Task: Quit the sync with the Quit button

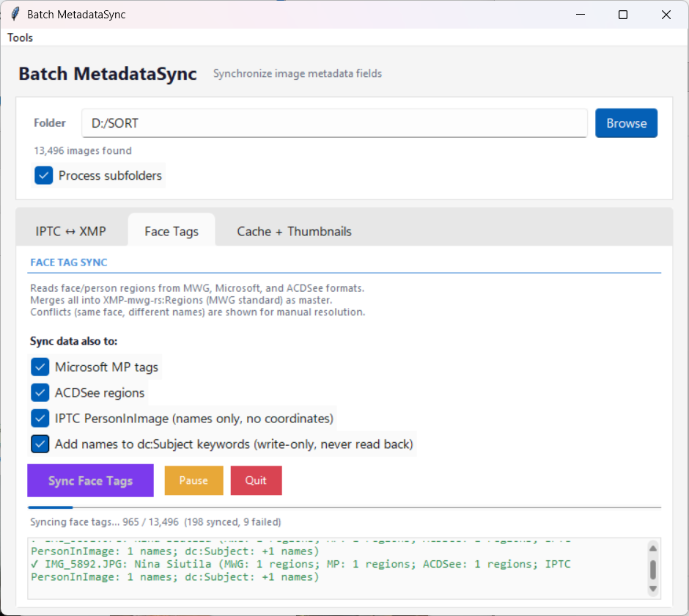Action: point(256,480)
